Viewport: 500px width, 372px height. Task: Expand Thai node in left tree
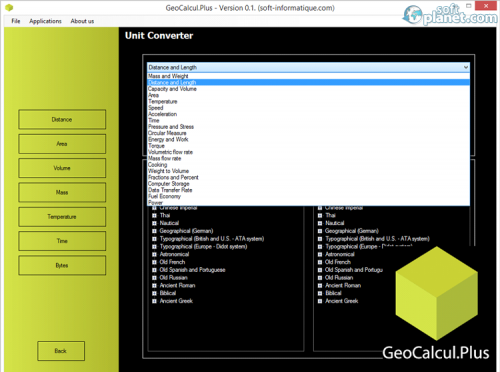pos(154,215)
